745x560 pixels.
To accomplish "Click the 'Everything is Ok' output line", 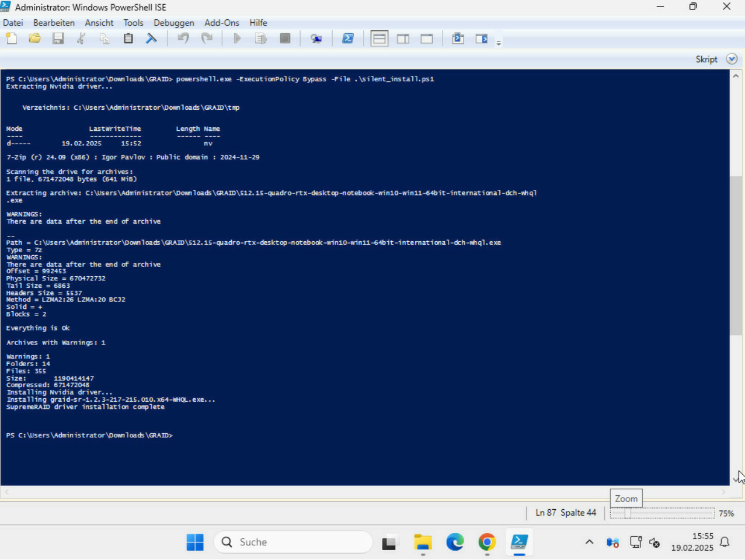I will (38, 328).
